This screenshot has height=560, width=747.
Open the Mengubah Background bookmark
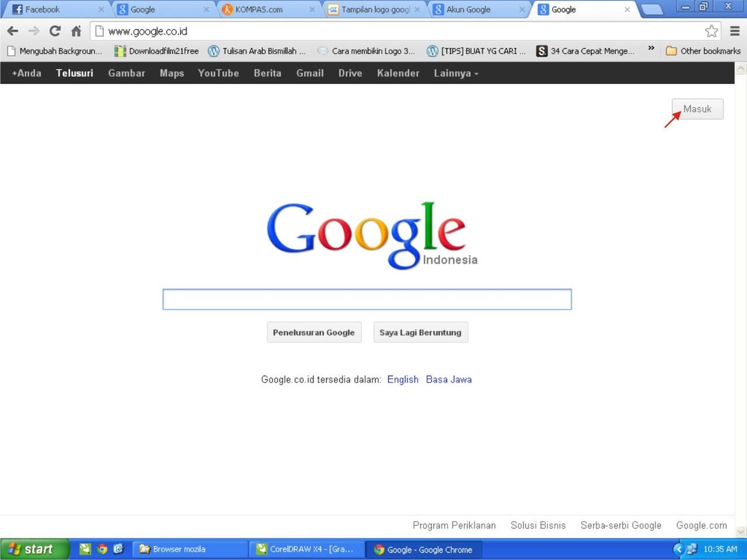click(x=54, y=51)
